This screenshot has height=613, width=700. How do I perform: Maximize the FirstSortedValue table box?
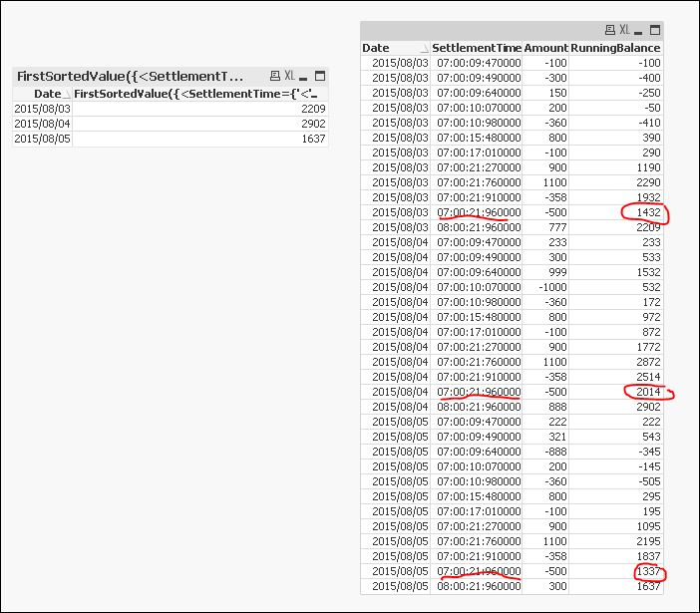click(x=319, y=76)
